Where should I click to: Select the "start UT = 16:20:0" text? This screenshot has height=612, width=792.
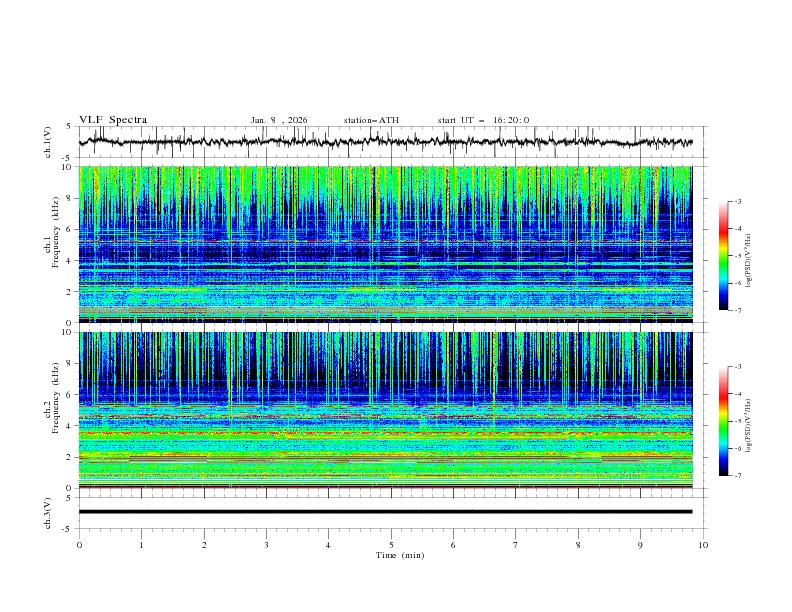(483, 120)
